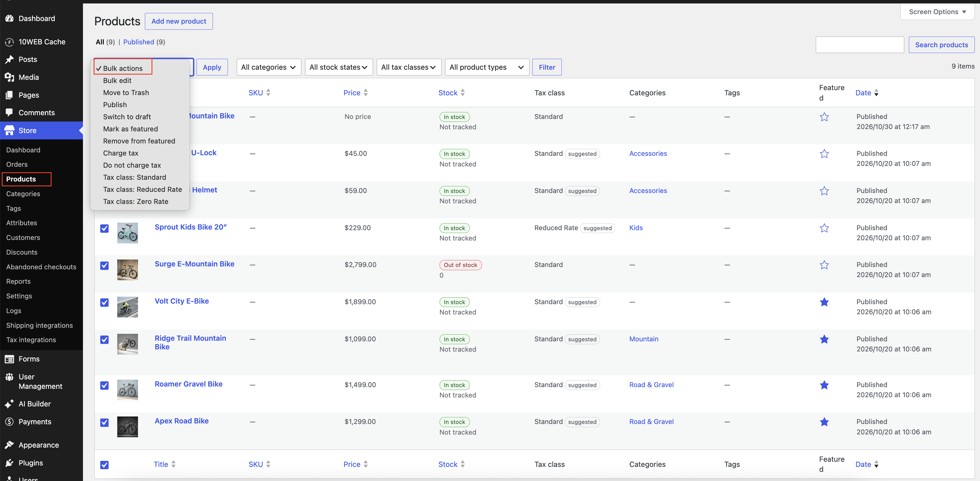Toggle featured star for Sprout Kids Bike
The image size is (980, 481).
tap(824, 228)
